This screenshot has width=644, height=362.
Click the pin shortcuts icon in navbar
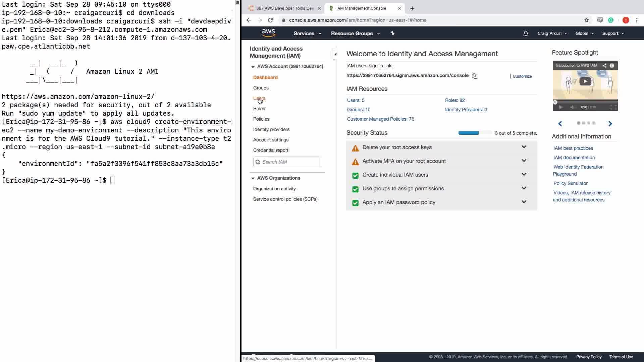click(392, 33)
